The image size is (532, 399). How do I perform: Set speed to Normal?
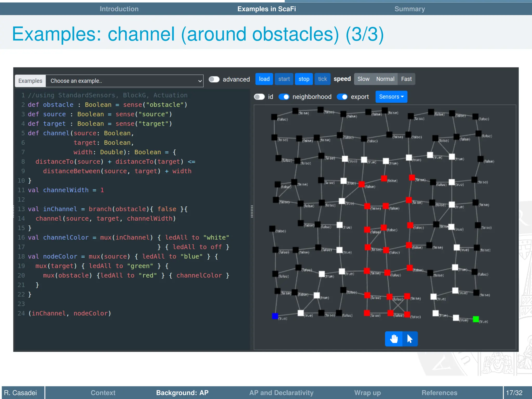coord(385,79)
